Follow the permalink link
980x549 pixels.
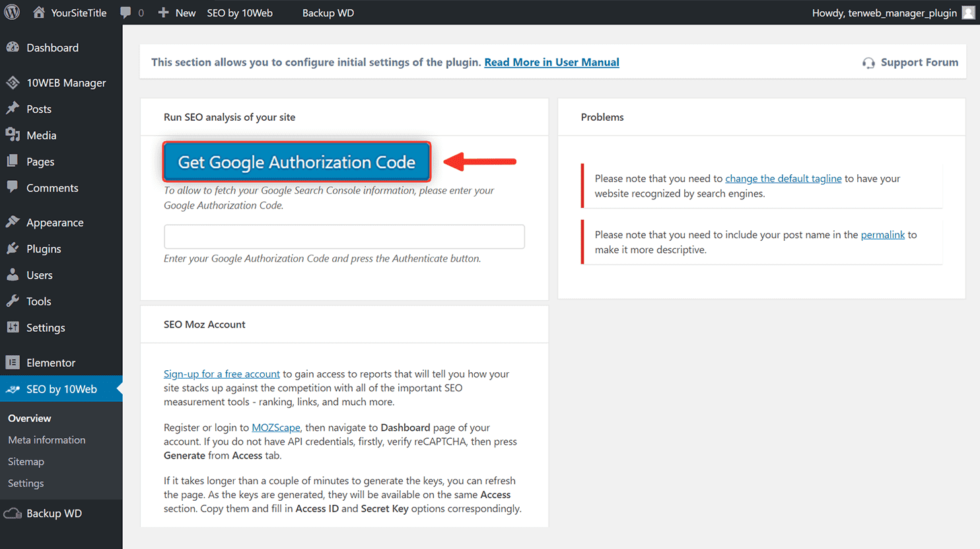[x=883, y=234]
